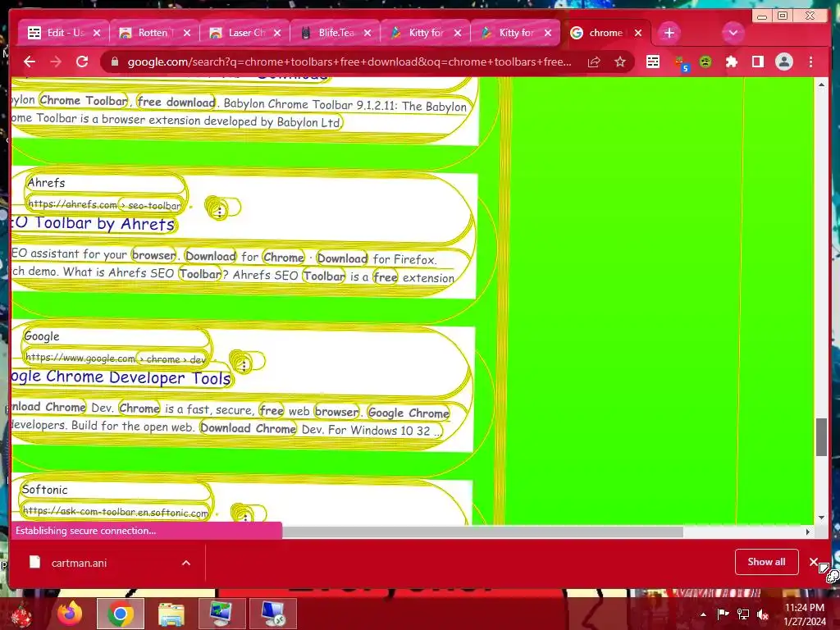This screenshot has height=630, width=840.
Task: Click the Ahrefs snippet 'Download for Firefox' text
Action: coord(377,258)
